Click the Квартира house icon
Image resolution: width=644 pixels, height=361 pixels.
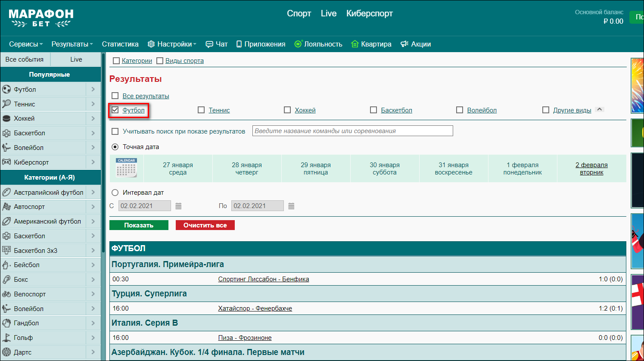pyautogui.click(x=355, y=44)
